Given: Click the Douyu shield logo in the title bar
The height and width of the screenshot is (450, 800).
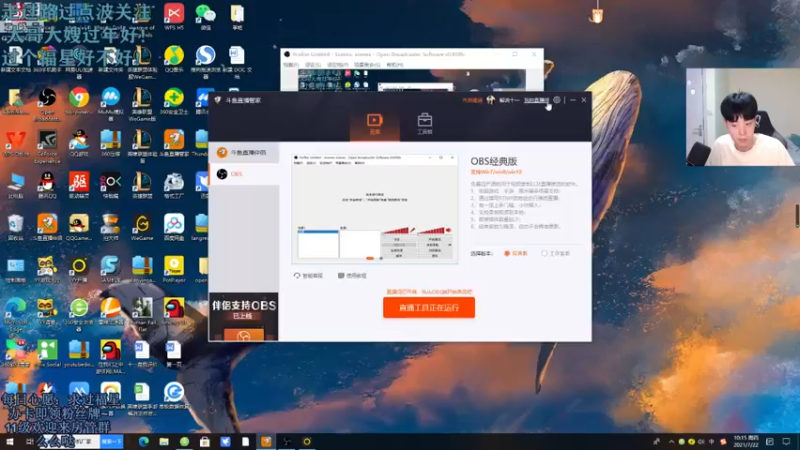Looking at the screenshot, I should 218,100.
